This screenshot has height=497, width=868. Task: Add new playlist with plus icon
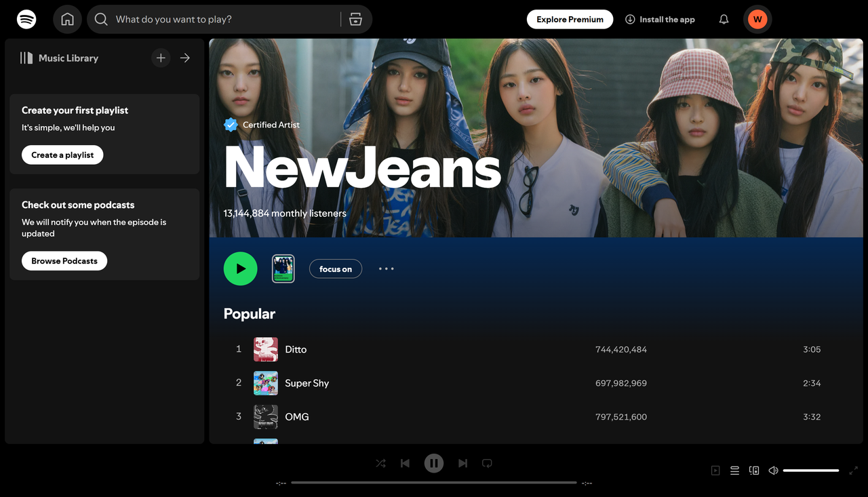pos(161,58)
